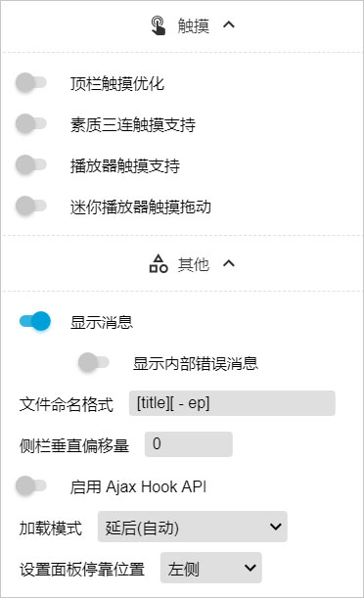Click the 启用 Ajax Hook API label

point(138,487)
